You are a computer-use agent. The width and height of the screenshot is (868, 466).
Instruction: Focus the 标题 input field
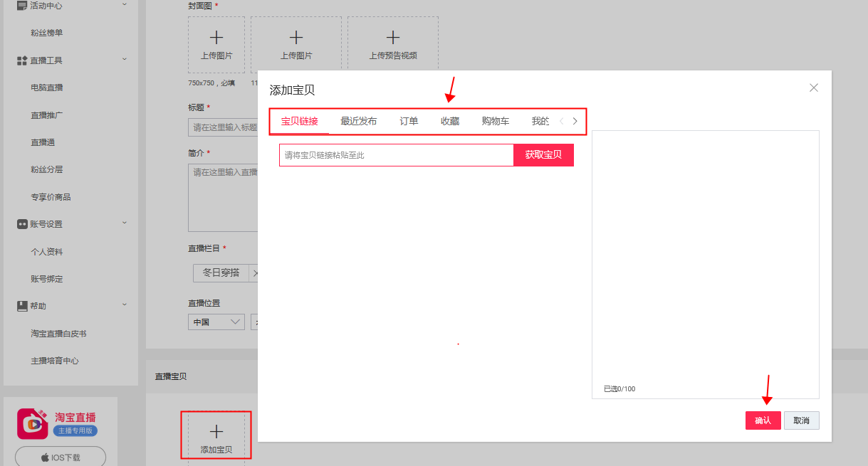click(x=223, y=127)
